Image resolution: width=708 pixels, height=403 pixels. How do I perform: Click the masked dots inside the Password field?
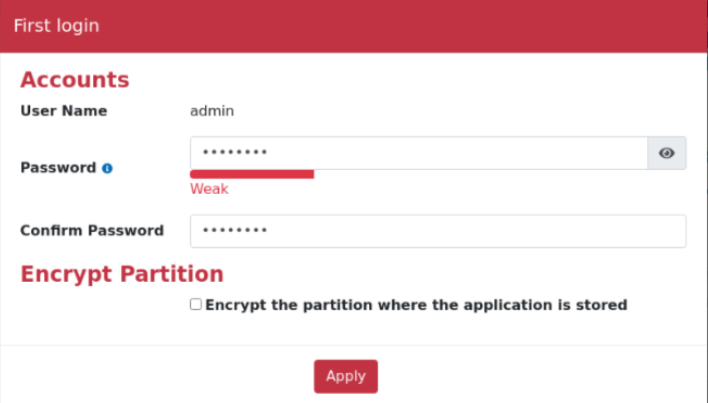point(235,153)
